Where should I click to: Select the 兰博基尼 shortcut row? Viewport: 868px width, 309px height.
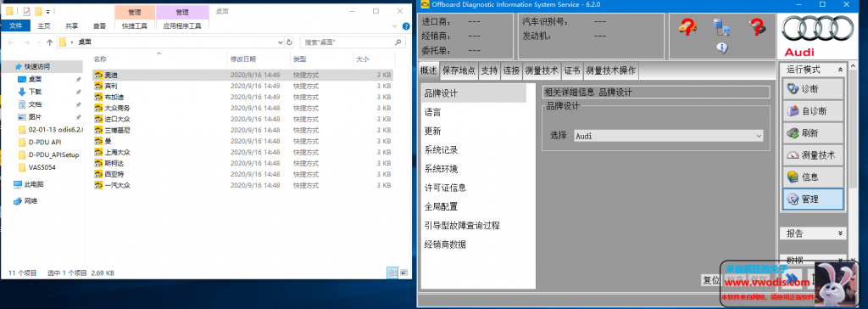click(x=243, y=130)
